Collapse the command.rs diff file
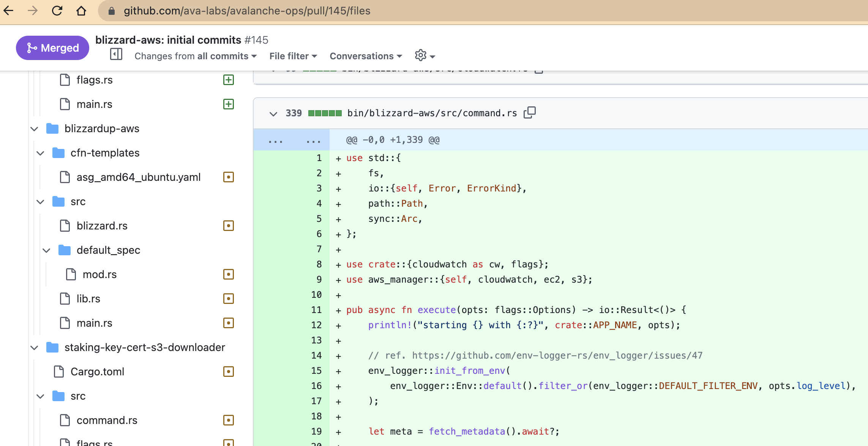The width and height of the screenshot is (868, 446). [273, 114]
